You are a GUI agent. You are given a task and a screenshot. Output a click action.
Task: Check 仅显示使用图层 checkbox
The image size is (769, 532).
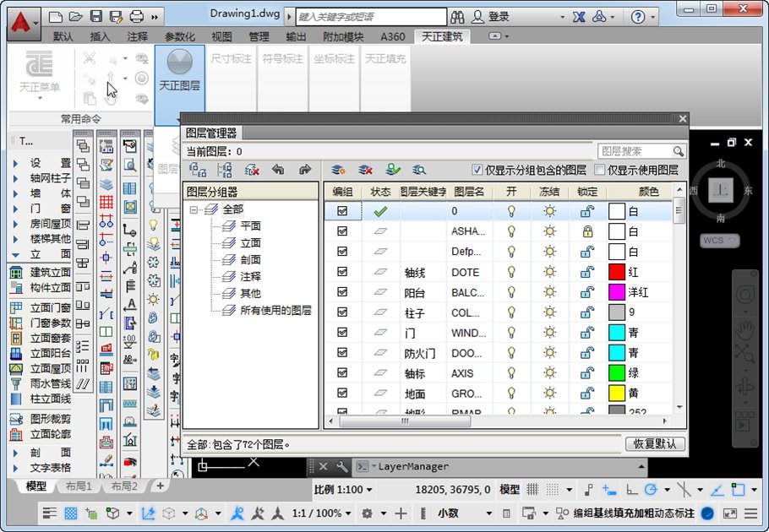pyautogui.click(x=599, y=170)
